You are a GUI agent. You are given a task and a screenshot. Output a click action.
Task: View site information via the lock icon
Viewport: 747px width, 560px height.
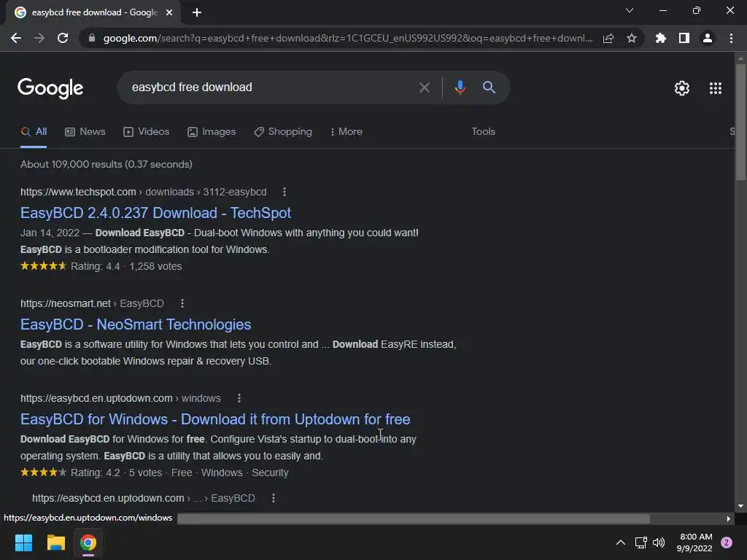coord(92,38)
